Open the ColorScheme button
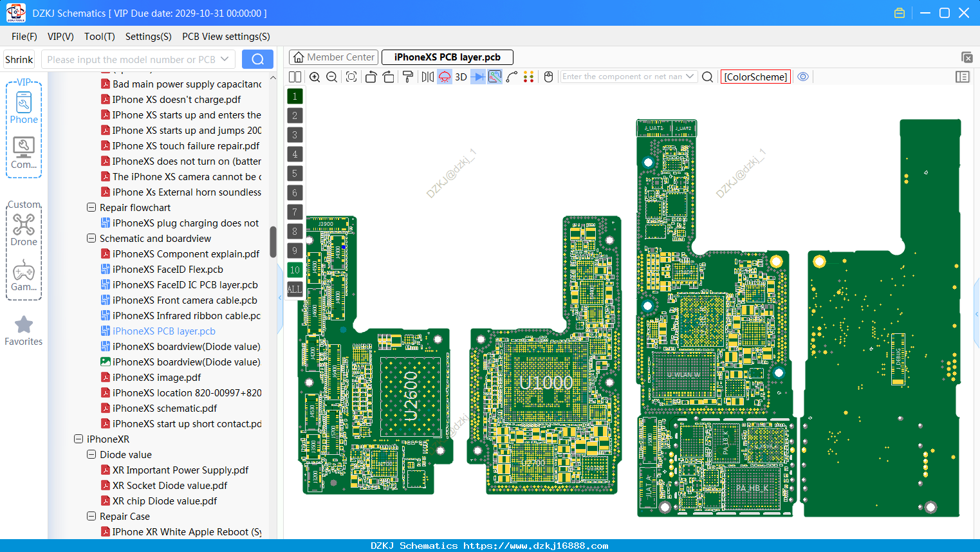This screenshot has width=980, height=552. click(x=755, y=77)
